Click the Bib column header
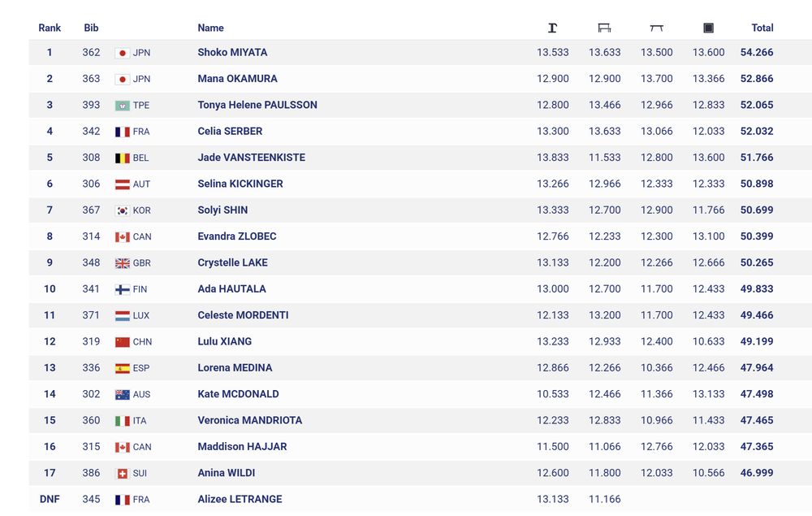The image size is (812, 516). pos(91,28)
